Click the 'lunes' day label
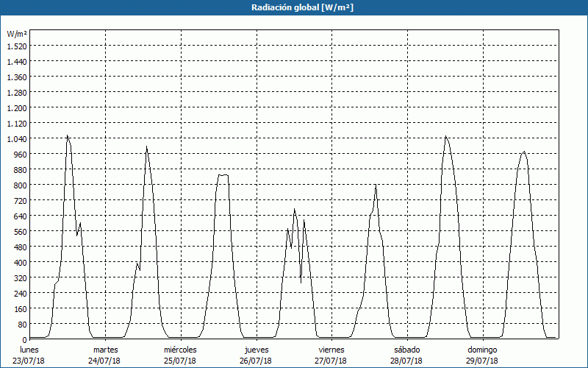The width and height of the screenshot is (588, 368). [x=29, y=350]
